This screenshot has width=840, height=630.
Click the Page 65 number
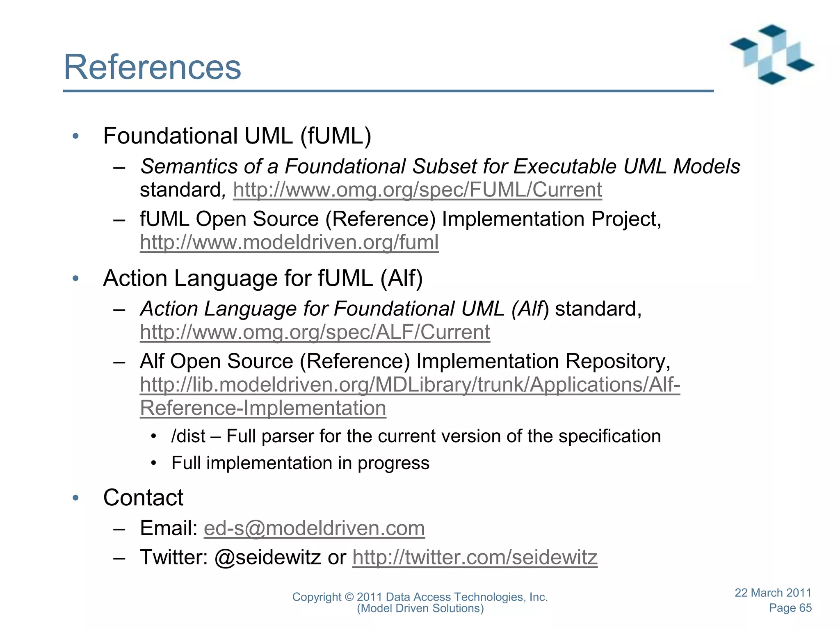(790, 608)
